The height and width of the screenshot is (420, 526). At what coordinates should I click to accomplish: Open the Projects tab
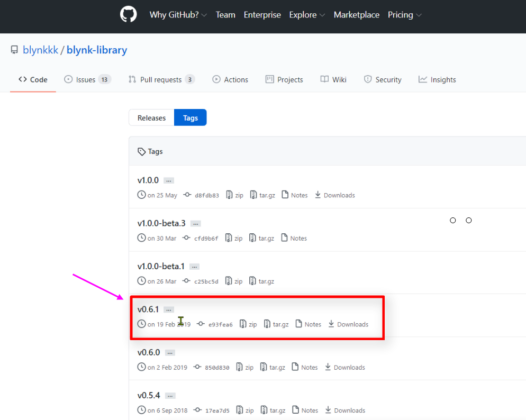[x=284, y=79]
